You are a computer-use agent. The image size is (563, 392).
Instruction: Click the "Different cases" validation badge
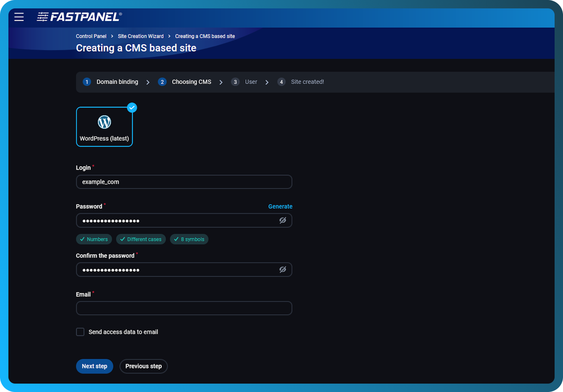click(141, 239)
